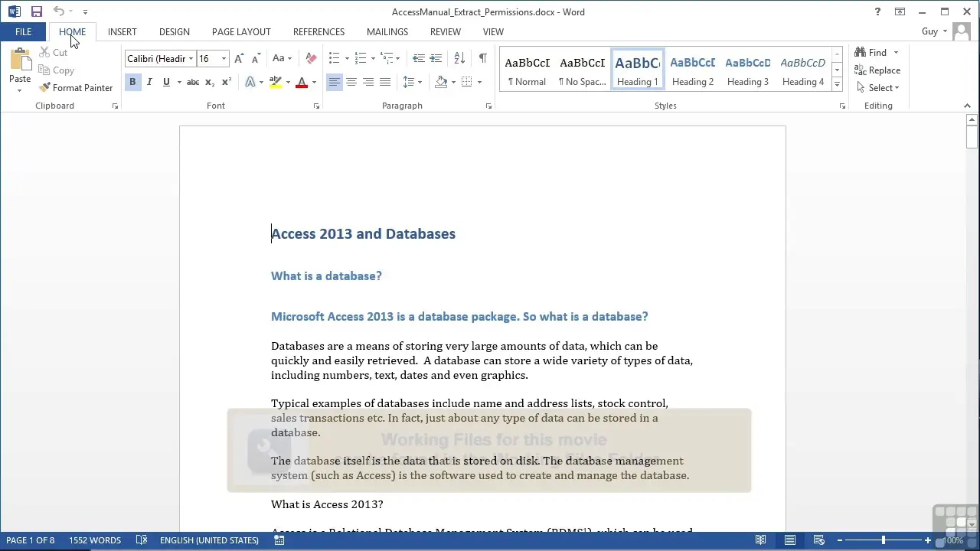Viewport: 980px width, 551px height.
Task: Toggle Italic formatting
Action: [x=149, y=82]
